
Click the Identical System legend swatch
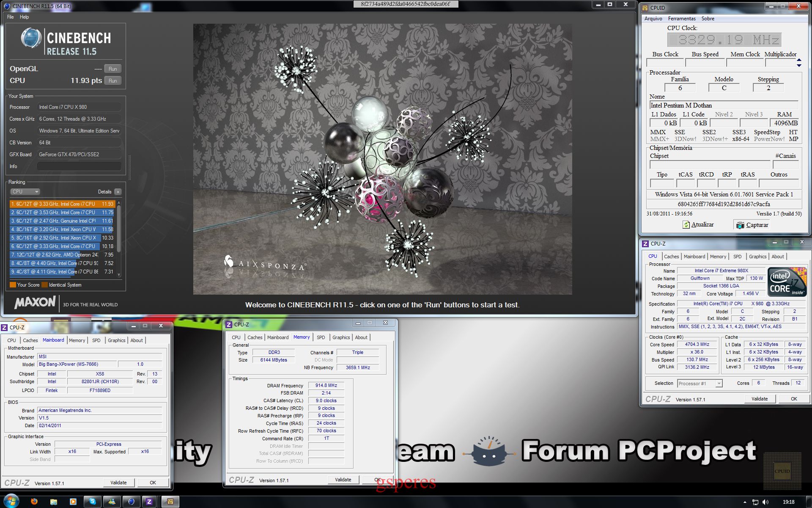pyautogui.click(x=44, y=285)
